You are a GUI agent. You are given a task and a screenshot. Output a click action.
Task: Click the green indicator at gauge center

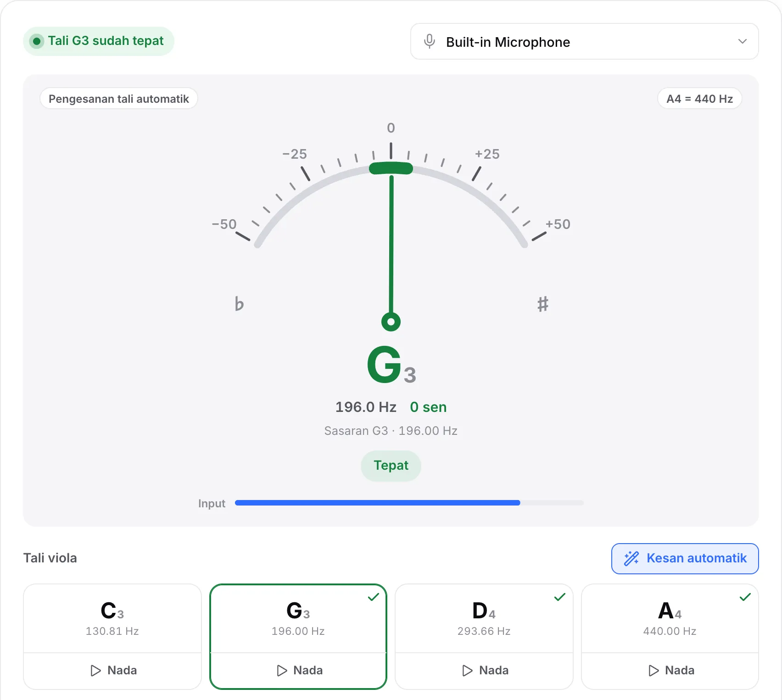point(391,168)
